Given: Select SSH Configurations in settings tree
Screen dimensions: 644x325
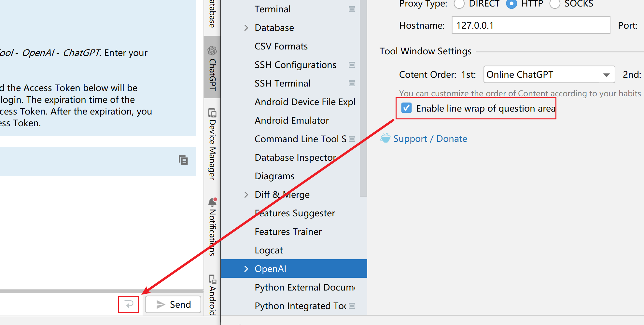Looking at the screenshot, I should [295, 65].
